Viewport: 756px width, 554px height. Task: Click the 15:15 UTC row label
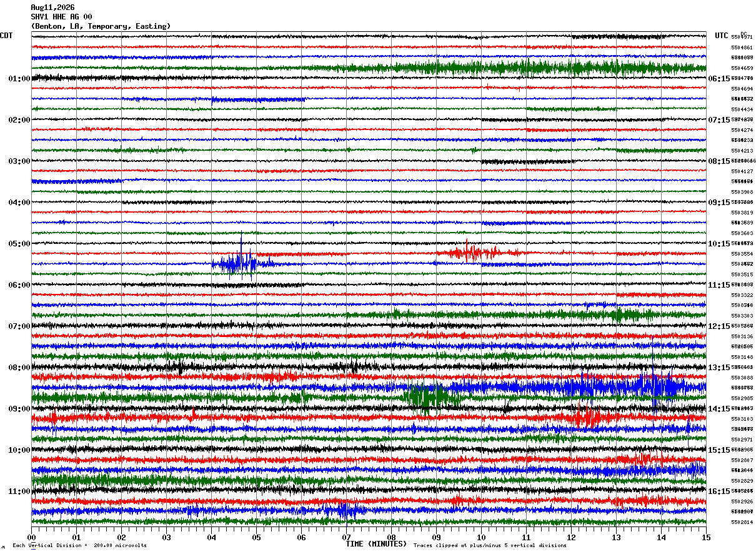(x=719, y=450)
